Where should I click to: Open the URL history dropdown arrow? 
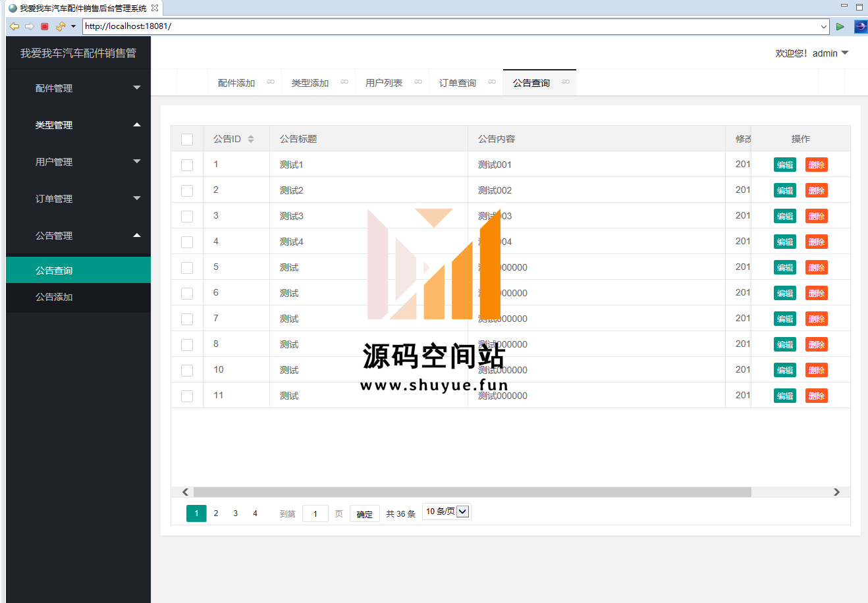[824, 26]
